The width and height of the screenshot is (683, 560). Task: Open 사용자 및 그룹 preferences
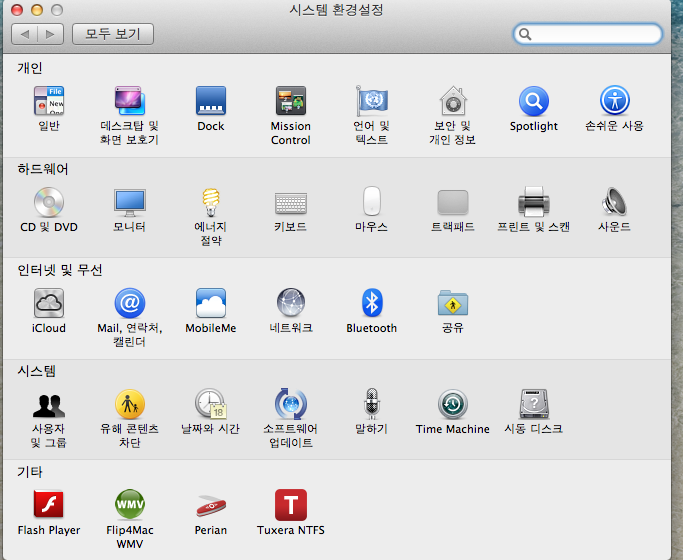pos(49,405)
